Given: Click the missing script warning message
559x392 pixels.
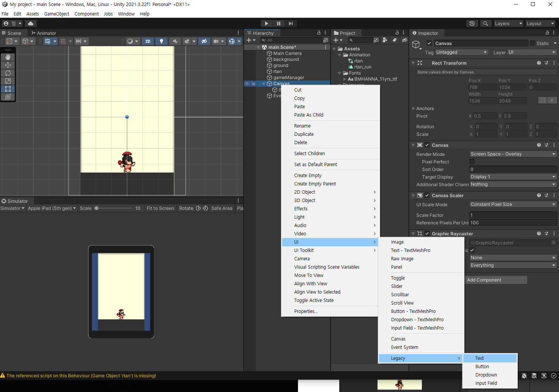Looking at the screenshot, I should 81,376.
